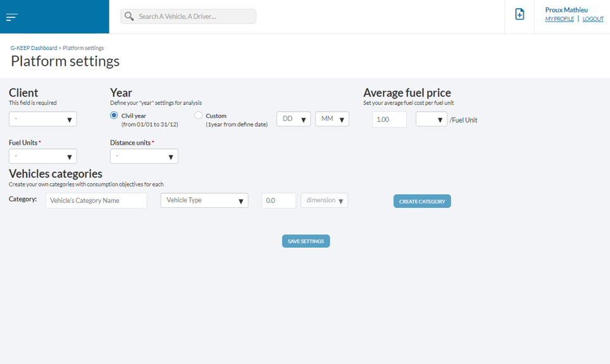The image size is (610, 364).
Task: Open the fuel price currency dropdown
Action: pos(431,119)
